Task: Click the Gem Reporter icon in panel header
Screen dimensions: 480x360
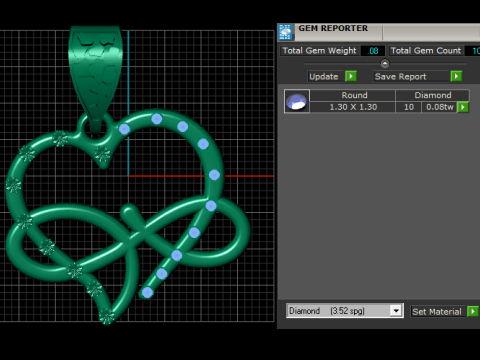Action: [285, 32]
